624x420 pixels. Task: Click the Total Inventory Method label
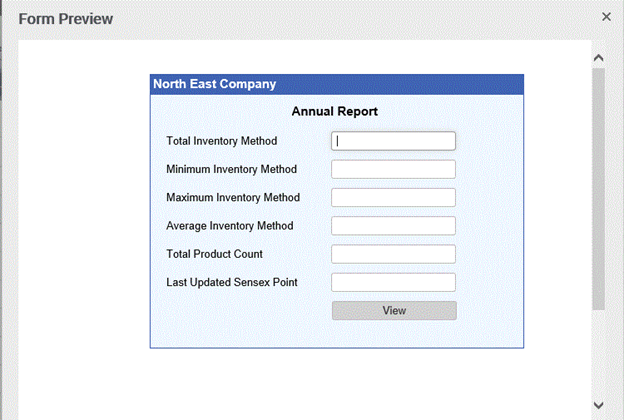point(222,141)
